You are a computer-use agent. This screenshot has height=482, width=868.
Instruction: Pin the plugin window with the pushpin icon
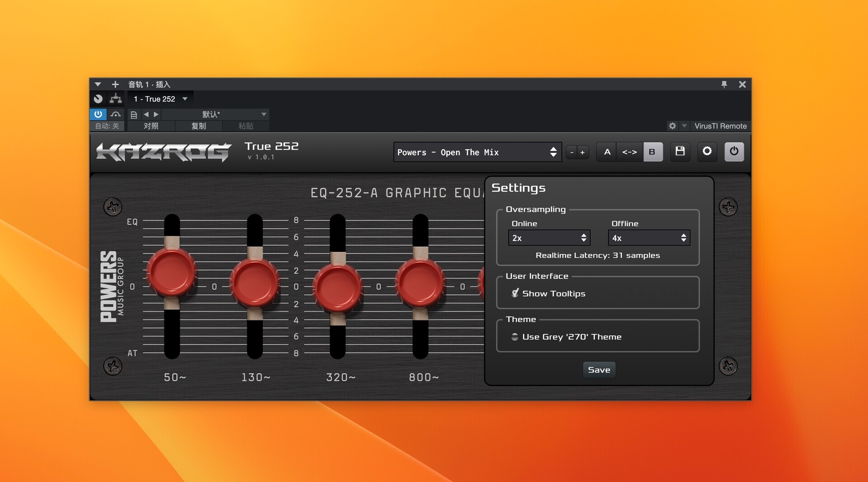click(724, 84)
